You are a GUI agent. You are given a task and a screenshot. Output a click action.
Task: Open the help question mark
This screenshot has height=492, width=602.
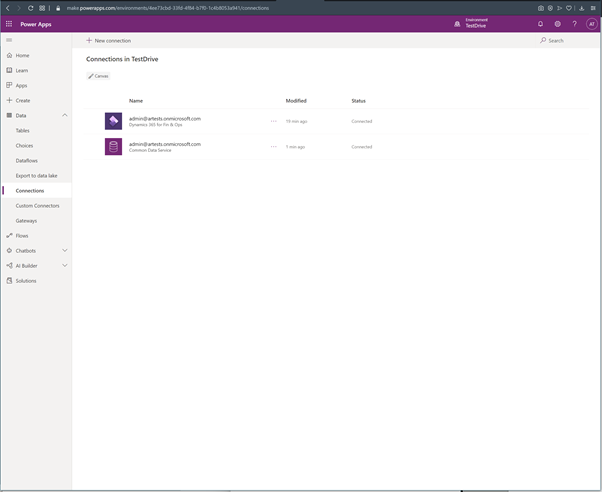point(574,24)
